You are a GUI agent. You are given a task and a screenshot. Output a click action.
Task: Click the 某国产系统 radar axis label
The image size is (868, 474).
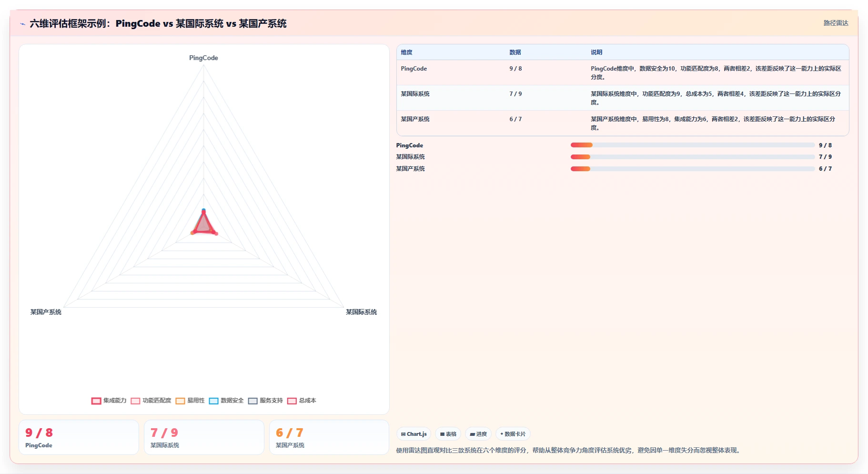(46, 312)
